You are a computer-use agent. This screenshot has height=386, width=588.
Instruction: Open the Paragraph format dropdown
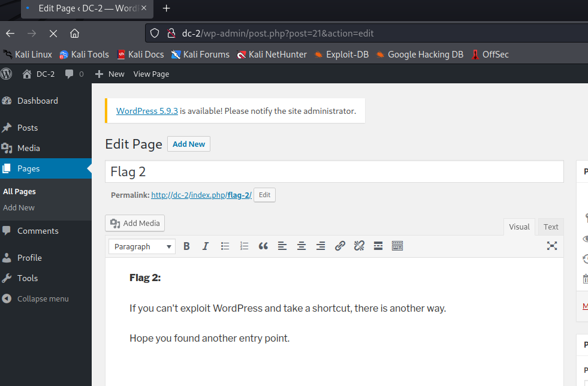point(142,246)
